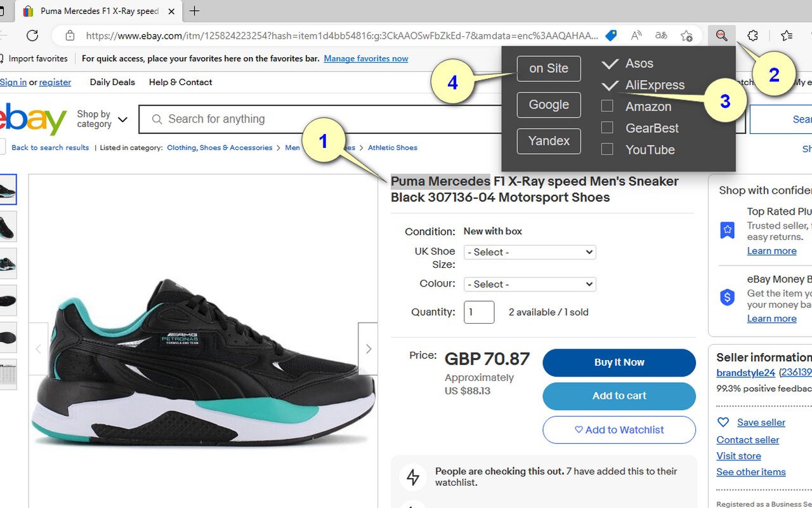Open the UK Shoe Size dropdown
The width and height of the screenshot is (812, 508).
530,252
